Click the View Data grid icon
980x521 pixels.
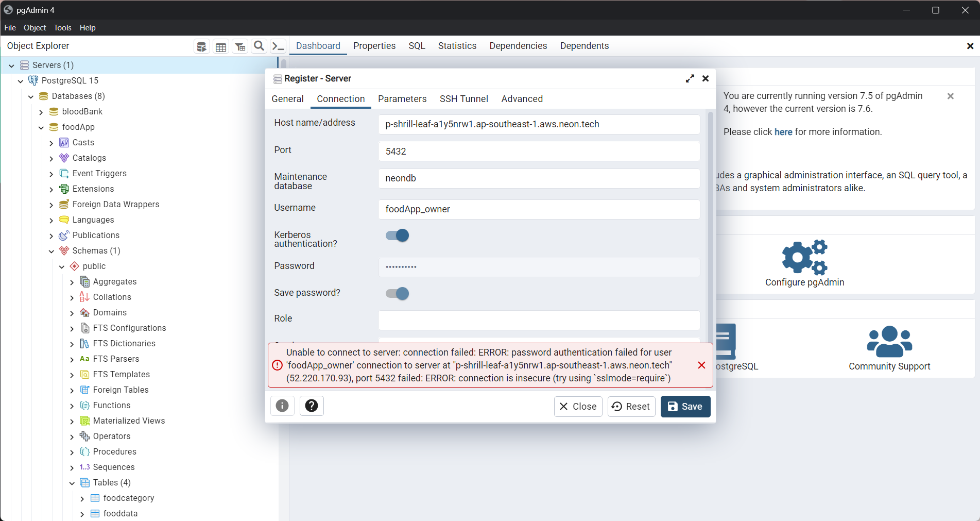coord(221,46)
